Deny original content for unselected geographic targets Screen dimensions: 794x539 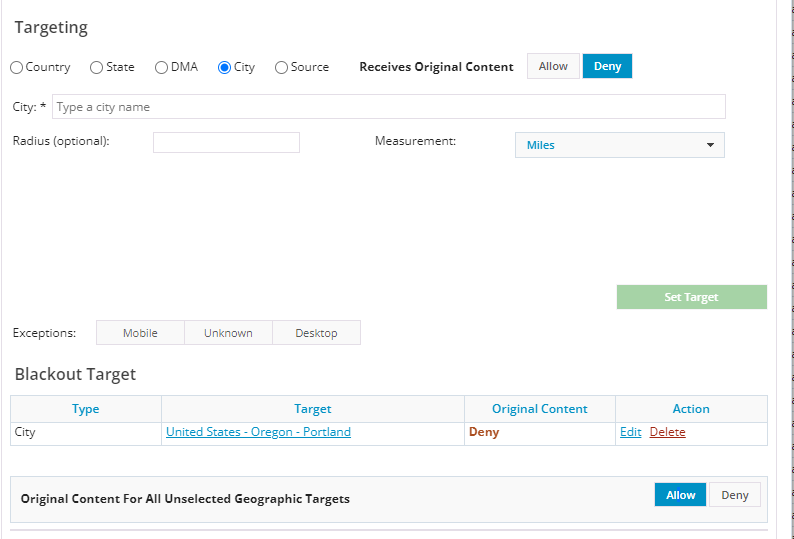pos(734,495)
